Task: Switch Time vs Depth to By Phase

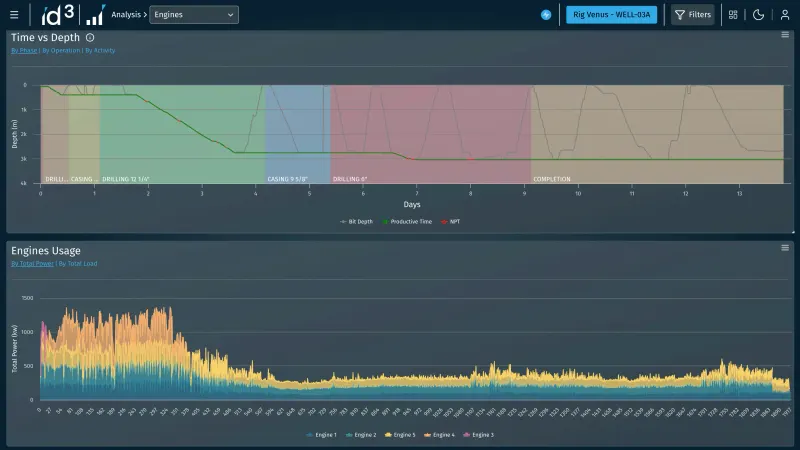Action: pos(24,51)
